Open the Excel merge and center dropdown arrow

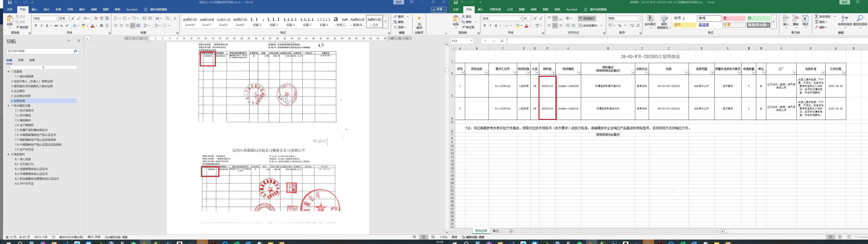[x=601, y=26]
